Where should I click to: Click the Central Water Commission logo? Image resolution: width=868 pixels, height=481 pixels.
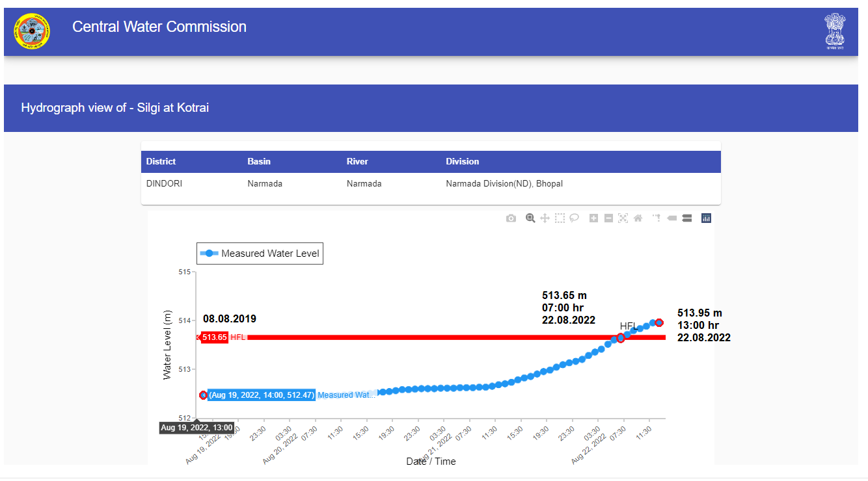pyautogui.click(x=31, y=32)
